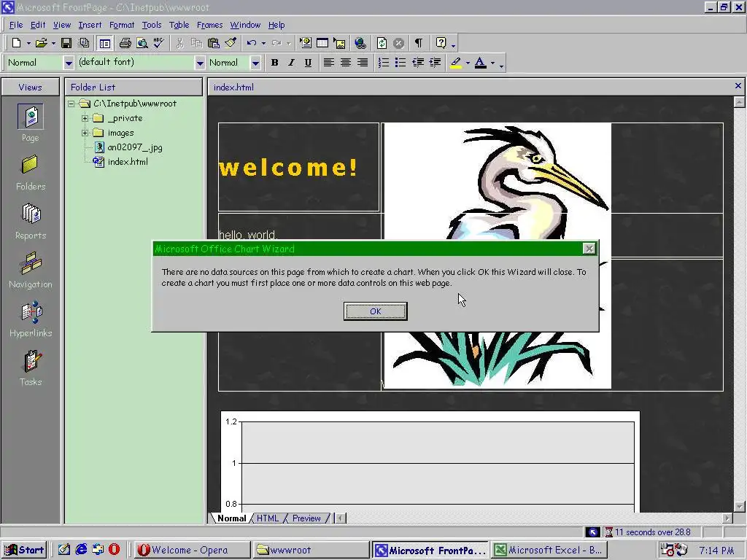747x560 pixels.
Task: Switch to Navigation view
Action: coord(31,271)
